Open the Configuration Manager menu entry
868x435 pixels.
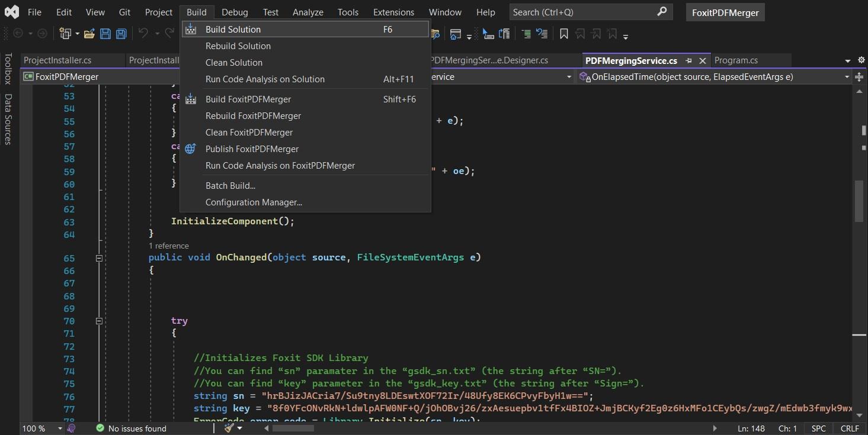(254, 202)
